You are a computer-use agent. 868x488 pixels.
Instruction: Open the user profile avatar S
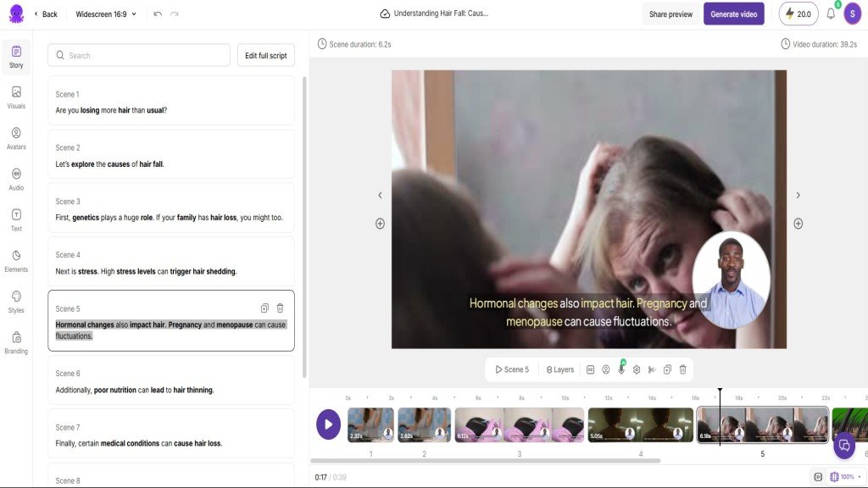[853, 14]
